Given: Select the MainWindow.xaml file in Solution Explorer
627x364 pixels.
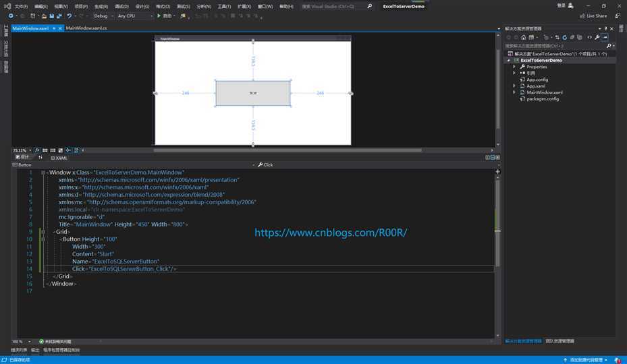Looking at the screenshot, I should [544, 92].
